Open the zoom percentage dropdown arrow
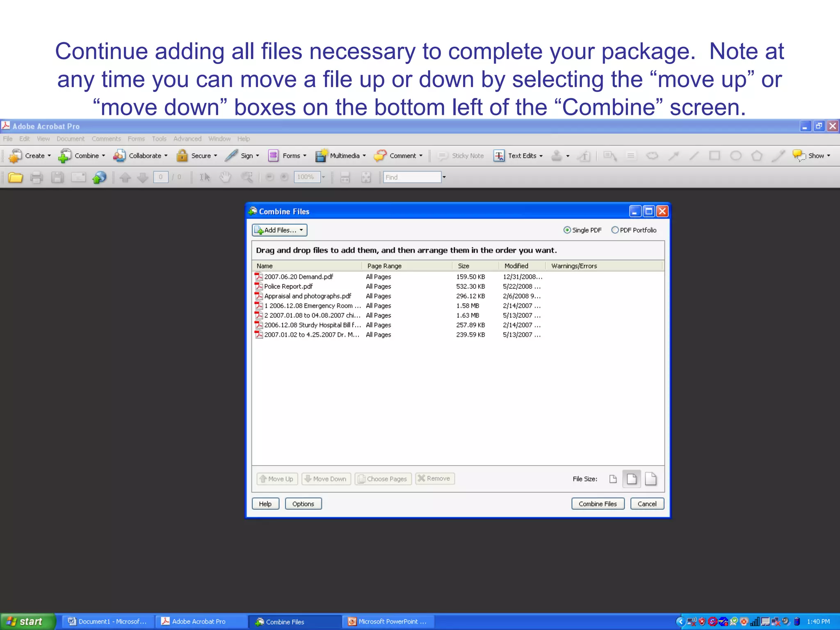The width and height of the screenshot is (840, 630). [324, 177]
